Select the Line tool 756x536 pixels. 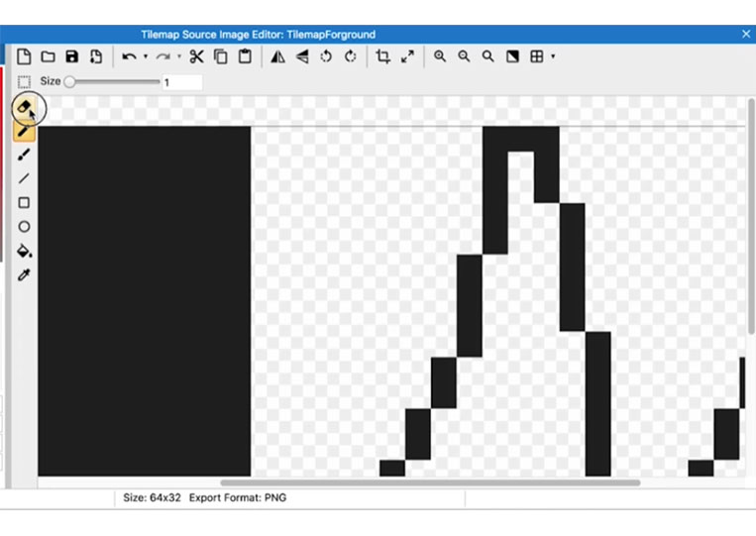click(x=24, y=178)
